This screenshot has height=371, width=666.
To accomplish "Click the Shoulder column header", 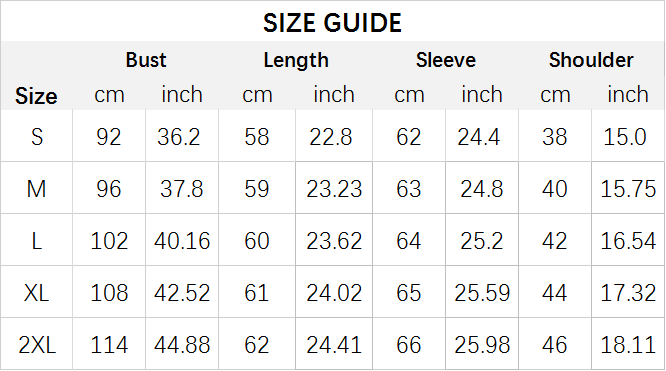I will [x=591, y=60].
